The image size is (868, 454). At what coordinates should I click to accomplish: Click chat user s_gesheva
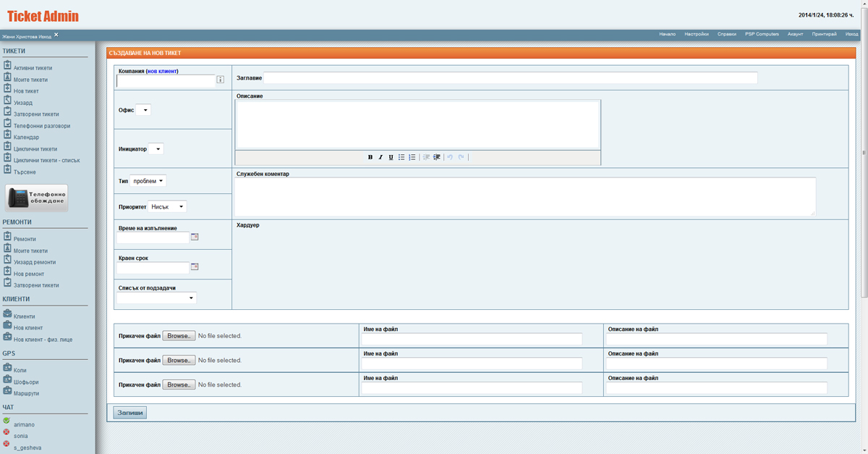[x=27, y=447]
